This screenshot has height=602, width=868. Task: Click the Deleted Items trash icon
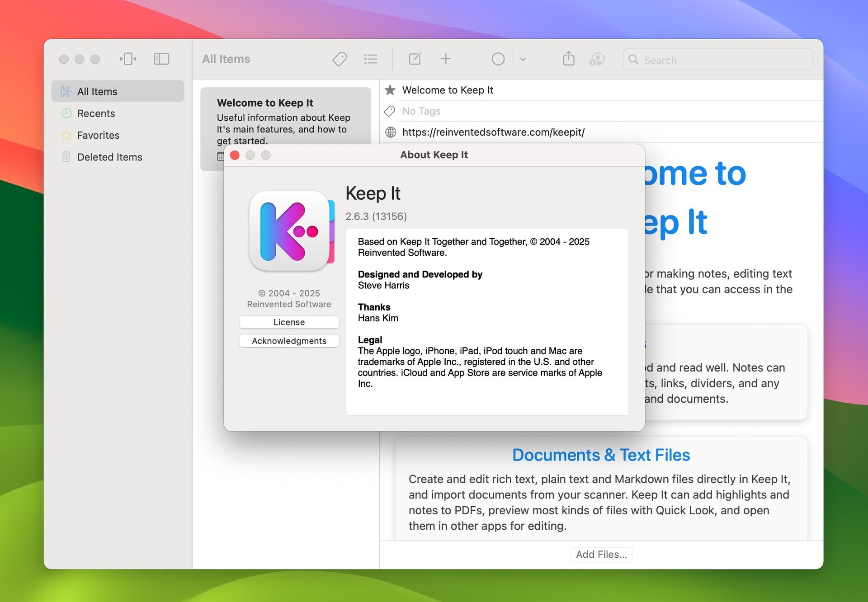click(66, 156)
